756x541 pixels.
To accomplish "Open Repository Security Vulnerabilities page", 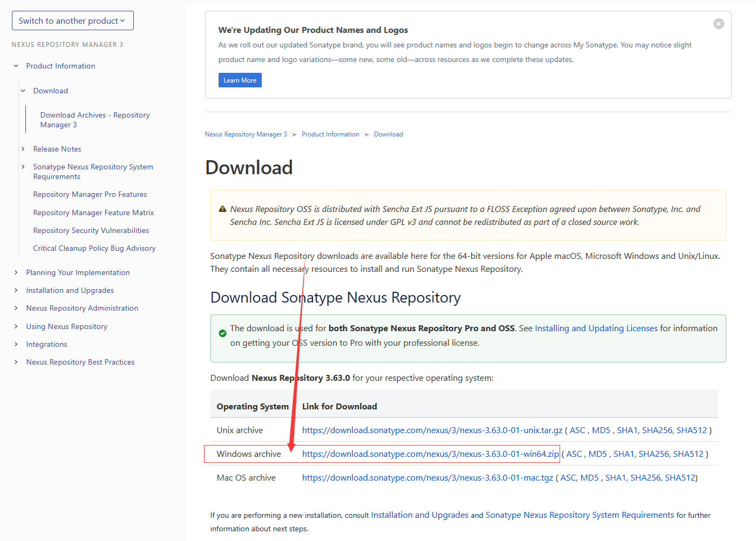I will click(91, 230).
